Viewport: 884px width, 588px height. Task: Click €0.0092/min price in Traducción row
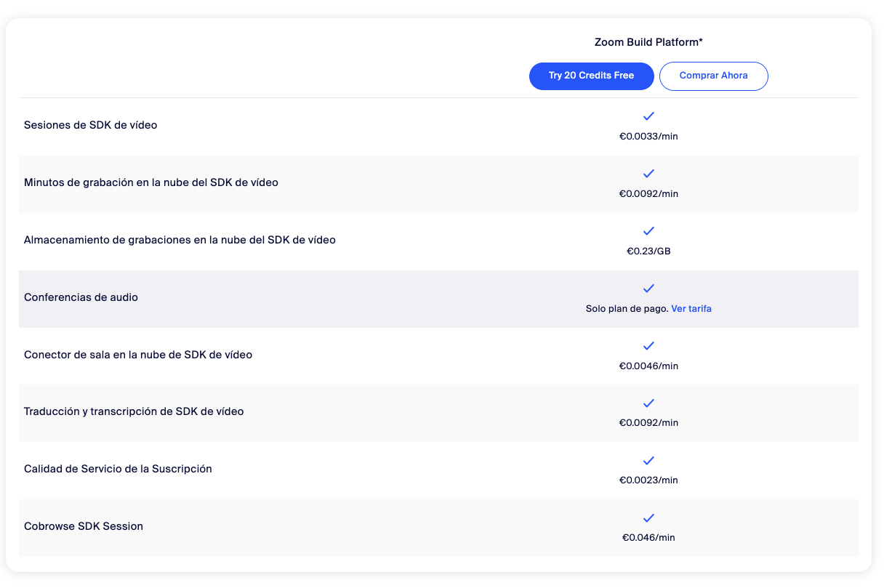pos(648,423)
